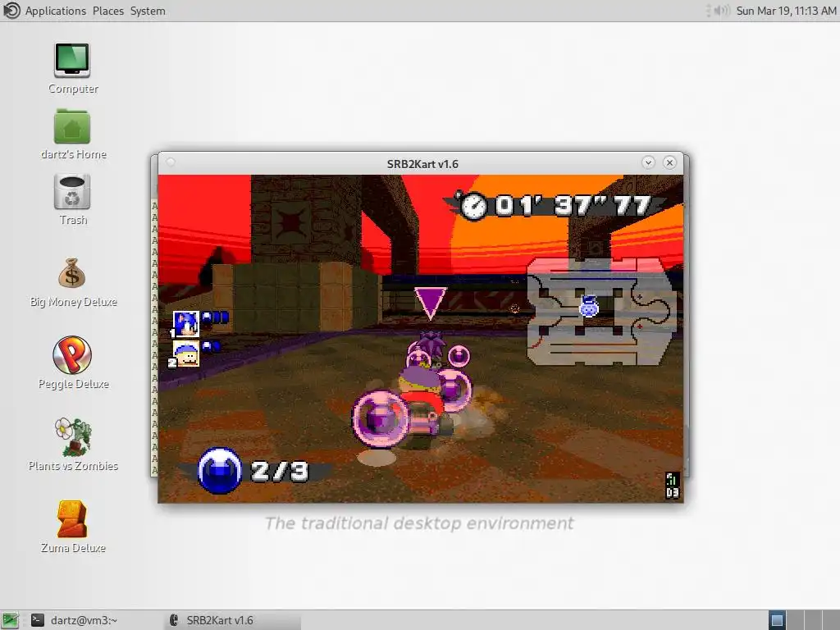Click the track minimap
Screen dimensions: 840x630
pos(601,311)
